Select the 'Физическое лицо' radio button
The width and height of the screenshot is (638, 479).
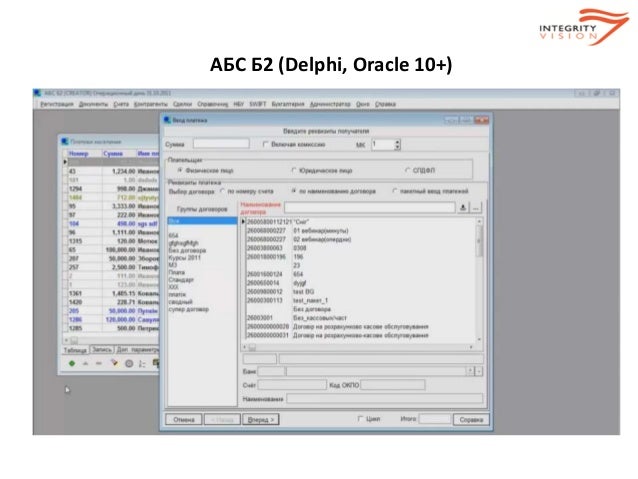point(180,170)
